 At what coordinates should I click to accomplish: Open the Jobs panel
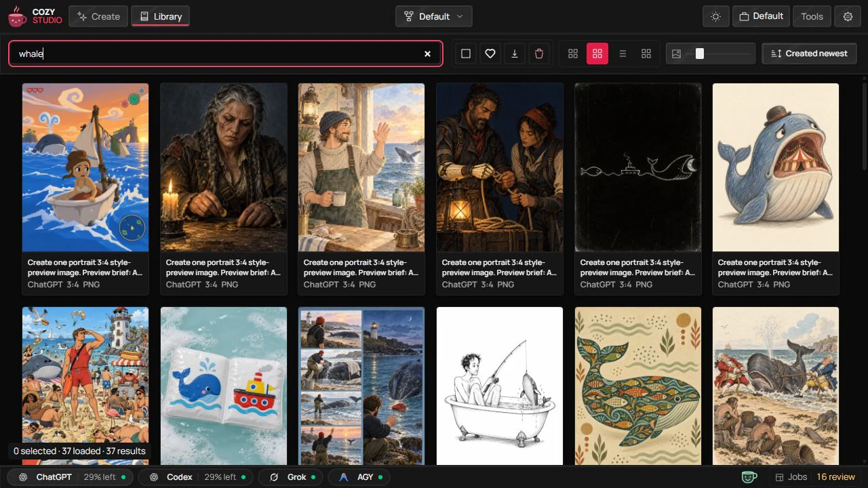[x=791, y=477]
